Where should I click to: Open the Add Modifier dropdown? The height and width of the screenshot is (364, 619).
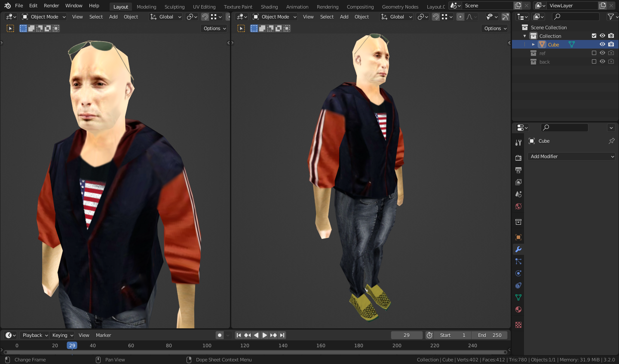(x=572, y=156)
